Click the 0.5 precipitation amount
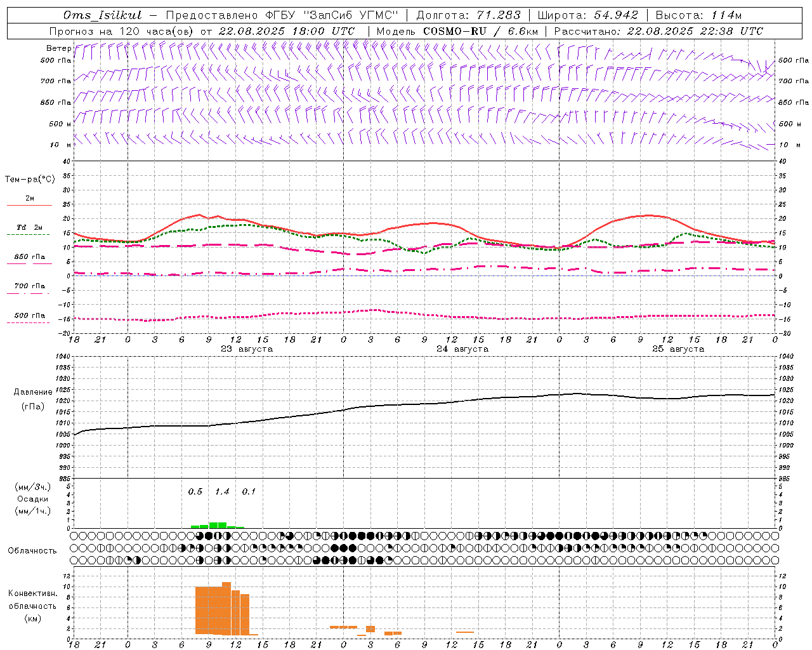The image size is (812, 650). pyautogui.click(x=195, y=491)
